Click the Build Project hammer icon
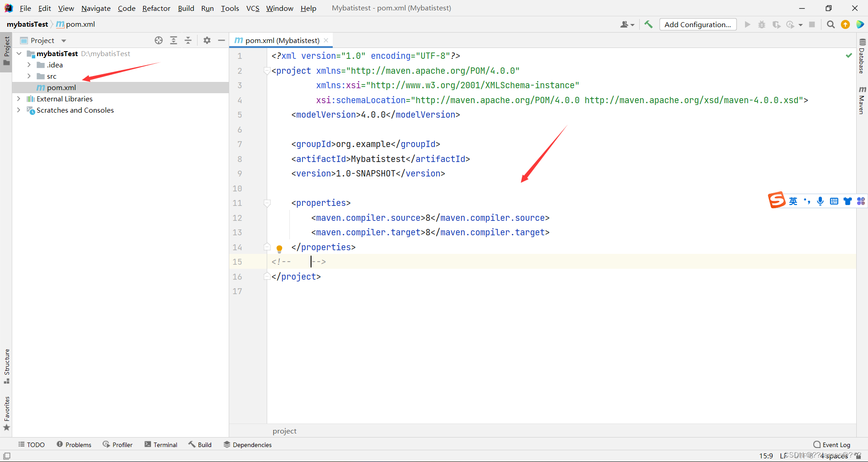This screenshot has height=462, width=868. pos(648,24)
